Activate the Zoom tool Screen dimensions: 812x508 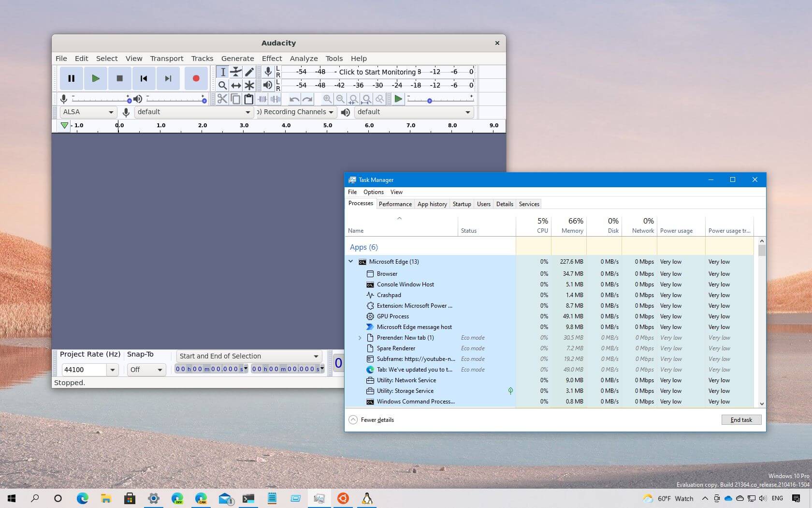pos(223,85)
